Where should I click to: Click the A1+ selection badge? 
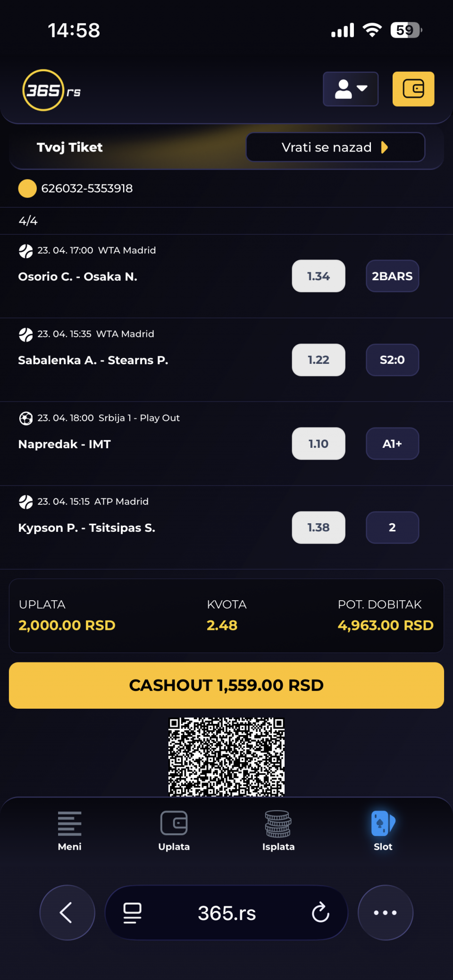[x=392, y=444]
